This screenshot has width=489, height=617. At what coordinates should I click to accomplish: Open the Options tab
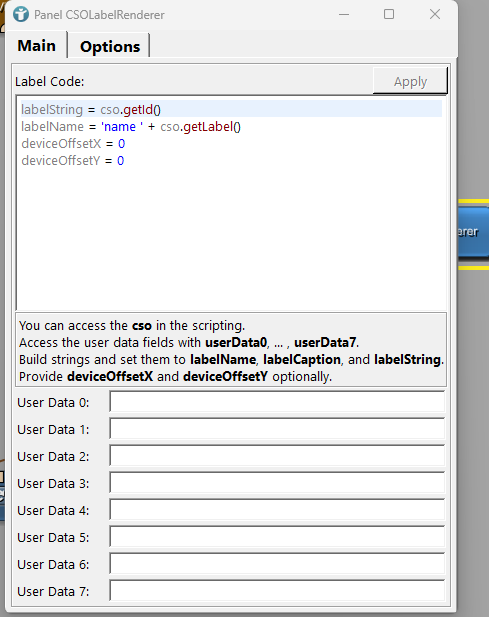110,46
